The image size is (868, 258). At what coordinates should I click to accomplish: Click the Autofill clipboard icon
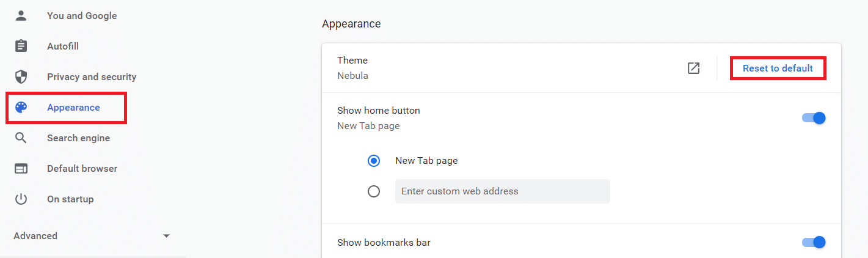pyautogui.click(x=21, y=46)
